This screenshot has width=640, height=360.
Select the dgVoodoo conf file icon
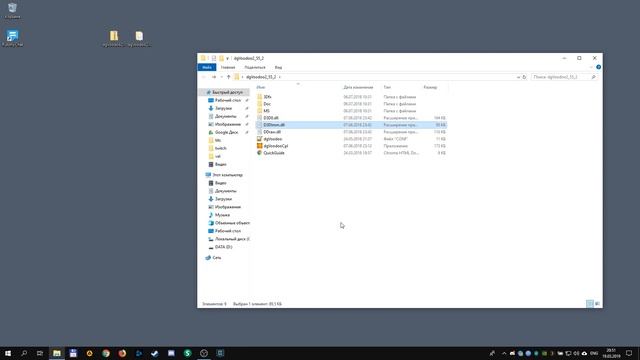tap(260, 139)
